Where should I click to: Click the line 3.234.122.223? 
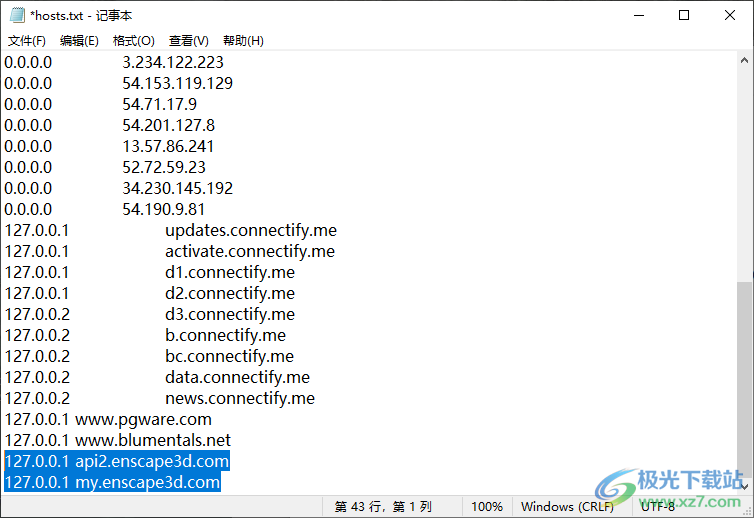(114, 63)
